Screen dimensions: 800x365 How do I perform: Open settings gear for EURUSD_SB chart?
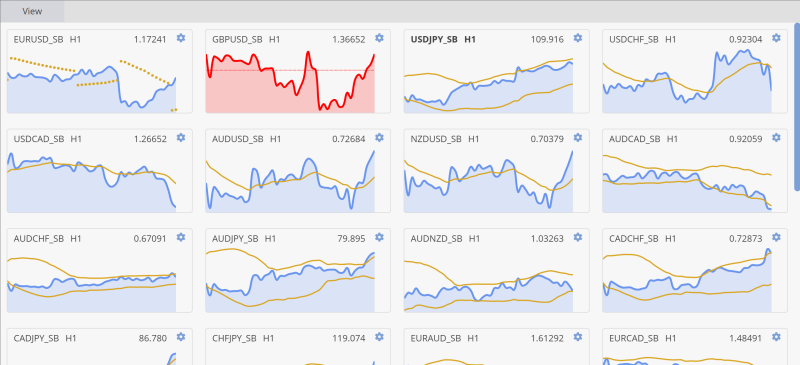tap(181, 38)
